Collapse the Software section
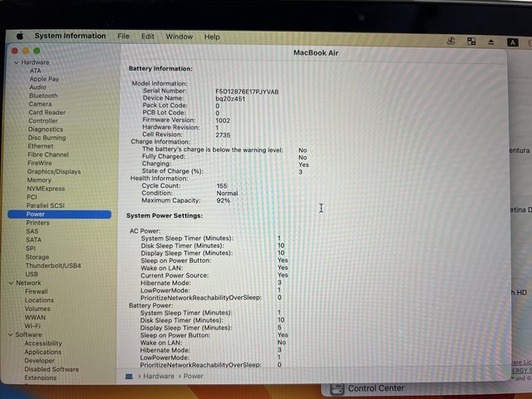Image resolution: width=532 pixels, height=399 pixels. pyautogui.click(x=11, y=334)
